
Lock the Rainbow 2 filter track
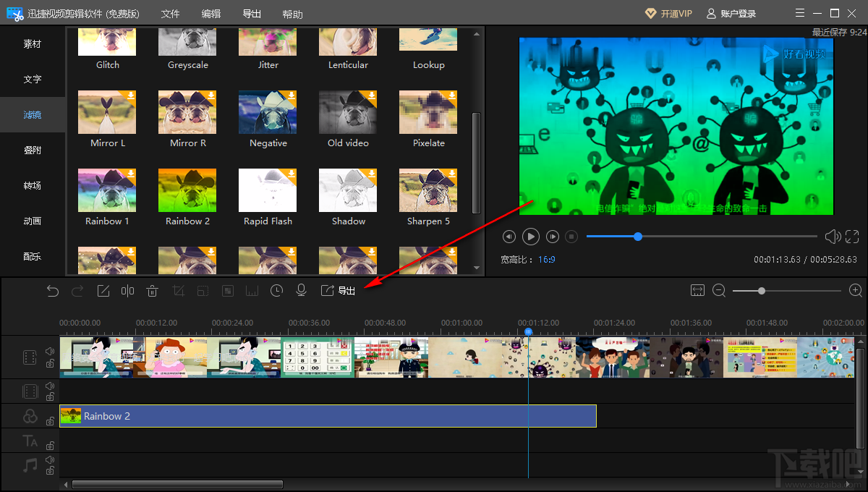point(50,420)
